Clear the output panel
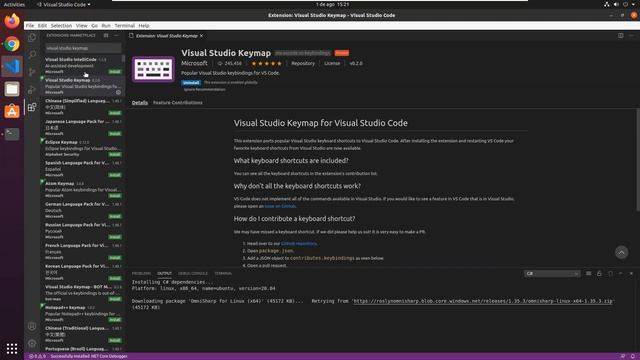The width and height of the screenshot is (640, 360). pos(589,273)
